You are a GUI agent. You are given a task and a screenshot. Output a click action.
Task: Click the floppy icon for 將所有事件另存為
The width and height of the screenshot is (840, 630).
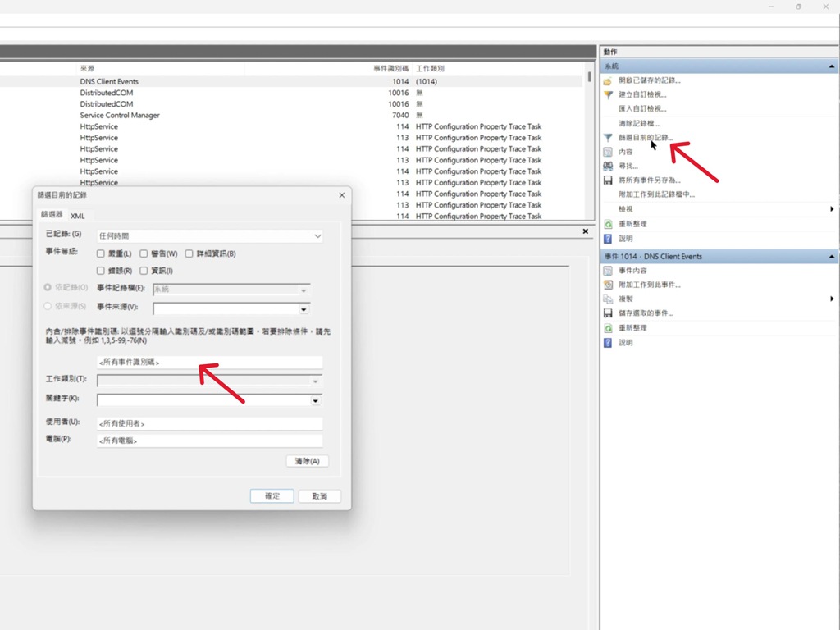click(608, 180)
